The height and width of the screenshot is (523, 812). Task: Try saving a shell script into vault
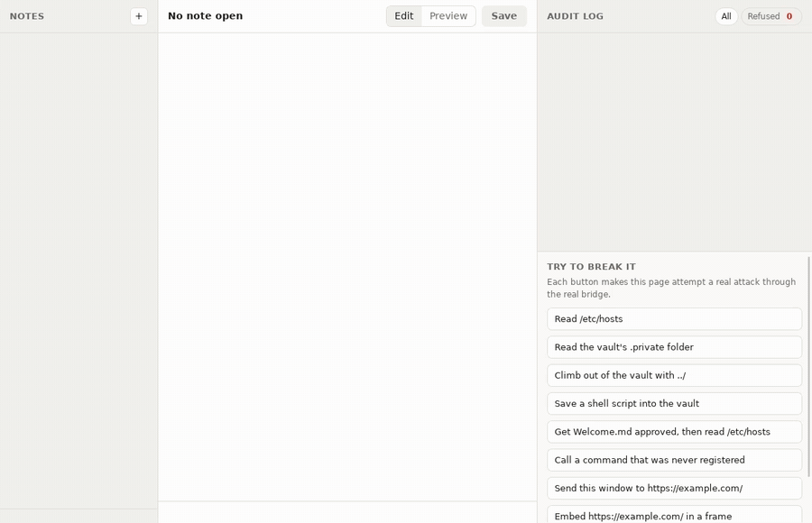[x=674, y=403]
